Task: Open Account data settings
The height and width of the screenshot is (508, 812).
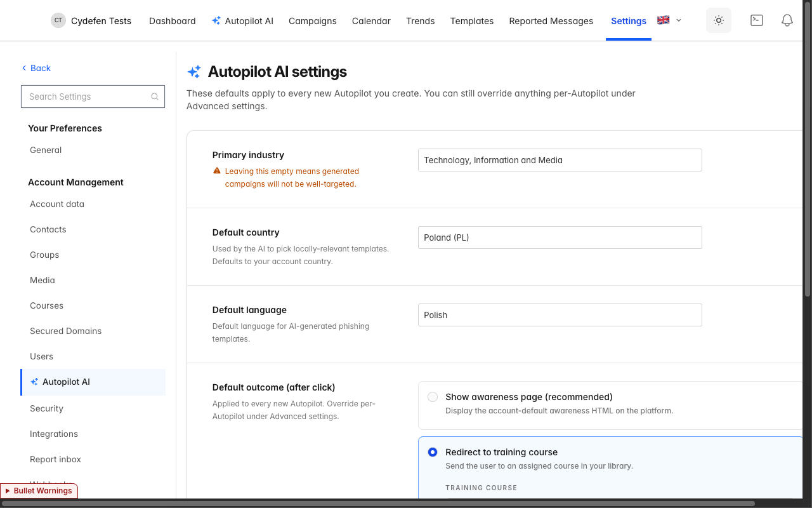Action: tap(57, 204)
